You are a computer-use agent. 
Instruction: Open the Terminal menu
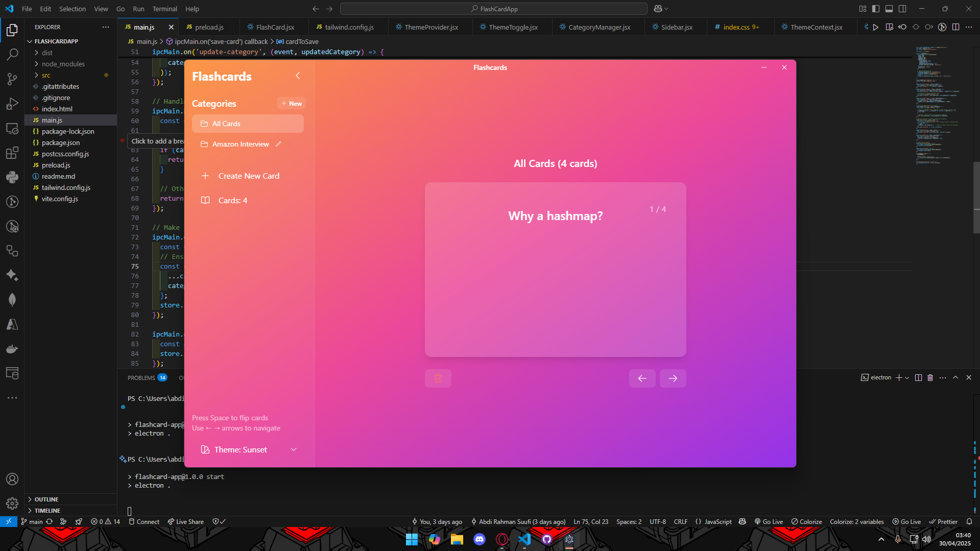pos(164,9)
